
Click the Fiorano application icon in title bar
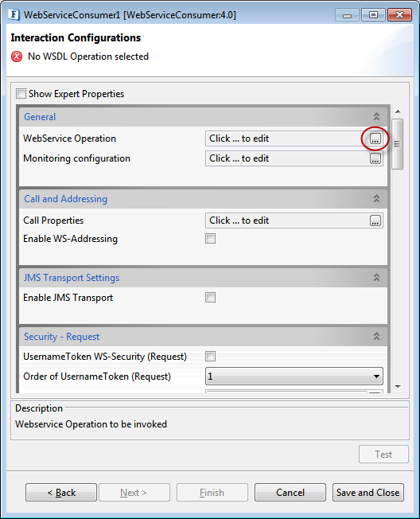coord(14,15)
